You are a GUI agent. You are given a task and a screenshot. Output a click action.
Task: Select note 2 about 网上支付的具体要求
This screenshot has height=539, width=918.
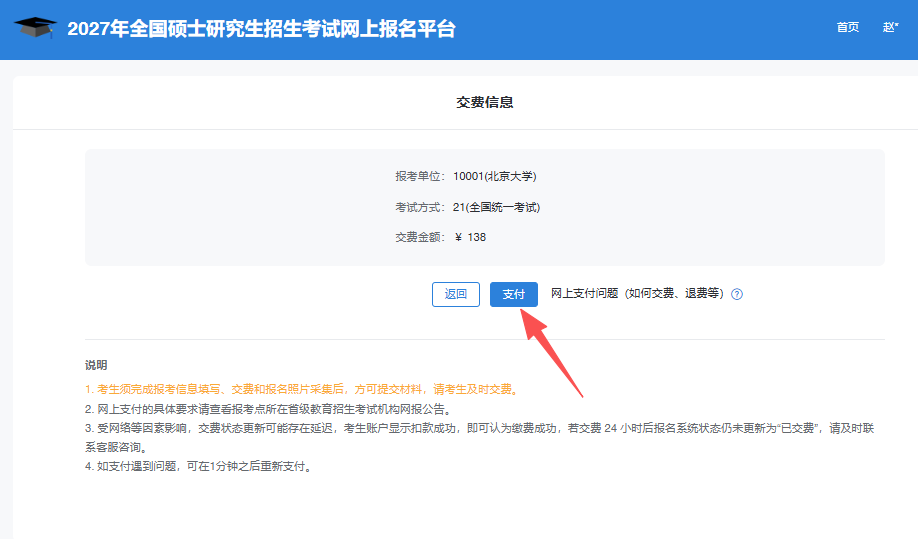pos(270,409)
